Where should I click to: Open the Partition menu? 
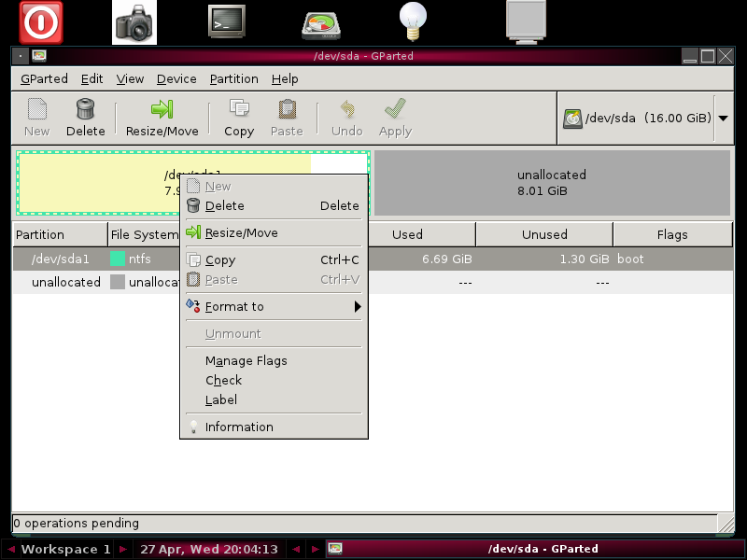point(234,79)
